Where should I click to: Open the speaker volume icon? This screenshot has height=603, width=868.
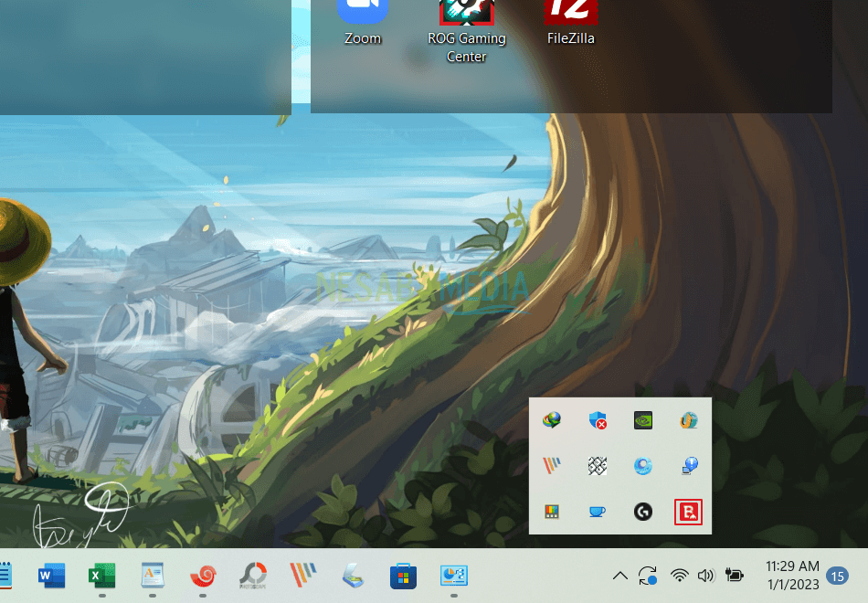click(x=705, y=576)
